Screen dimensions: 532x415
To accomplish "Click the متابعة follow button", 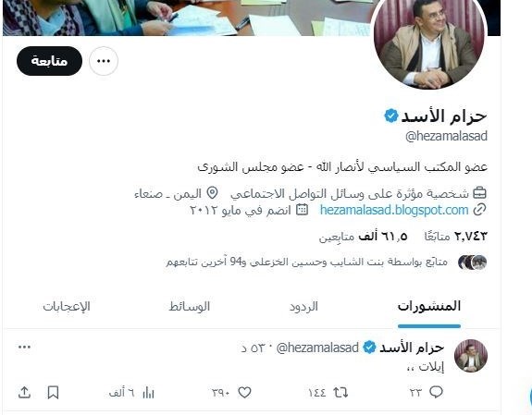I will coord(49,61).
